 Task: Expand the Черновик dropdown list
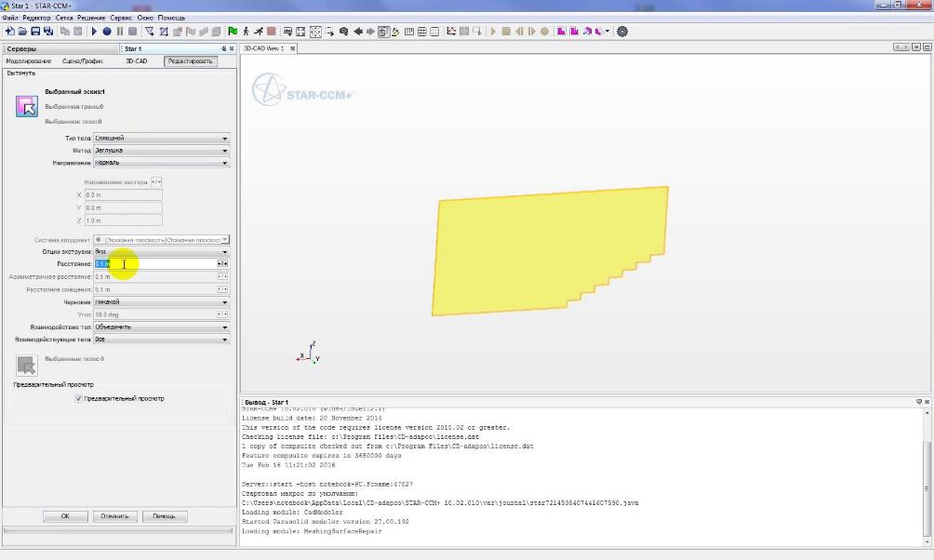[x=160, y=302]
